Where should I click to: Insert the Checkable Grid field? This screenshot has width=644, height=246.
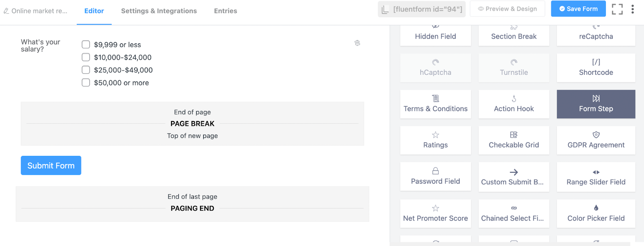point(514,140)
